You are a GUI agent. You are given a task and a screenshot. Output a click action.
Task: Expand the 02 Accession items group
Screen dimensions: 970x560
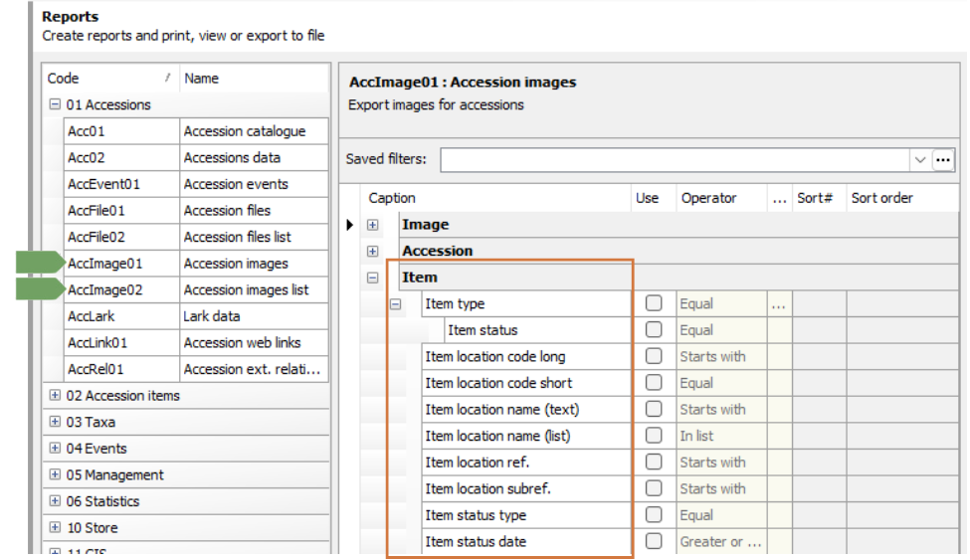pos(55,395)
